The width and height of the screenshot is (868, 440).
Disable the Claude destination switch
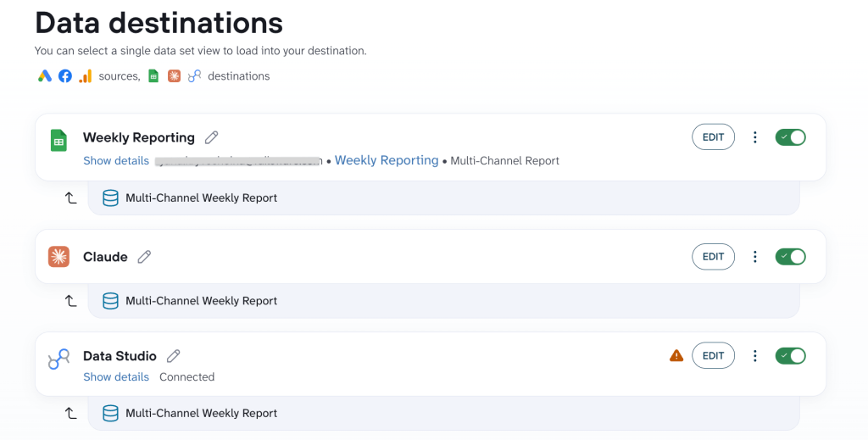(x=791, y=257)
